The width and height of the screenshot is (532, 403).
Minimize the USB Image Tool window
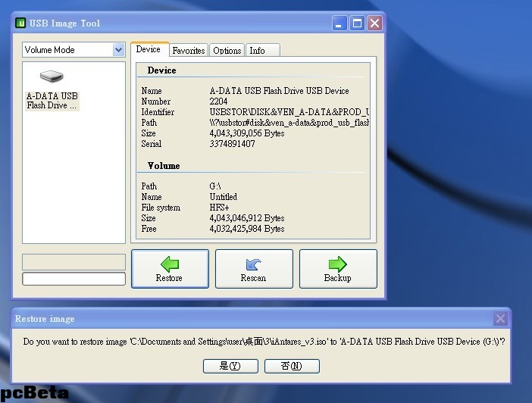coord(340,23)
